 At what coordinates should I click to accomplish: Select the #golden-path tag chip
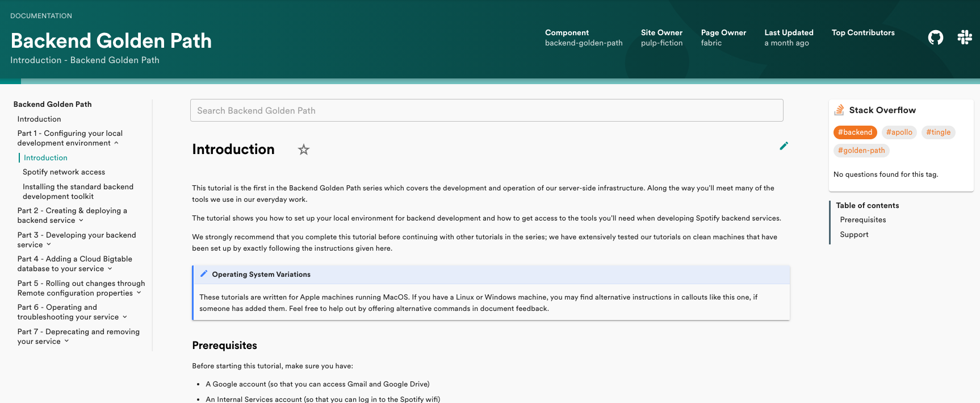point(861,151)
